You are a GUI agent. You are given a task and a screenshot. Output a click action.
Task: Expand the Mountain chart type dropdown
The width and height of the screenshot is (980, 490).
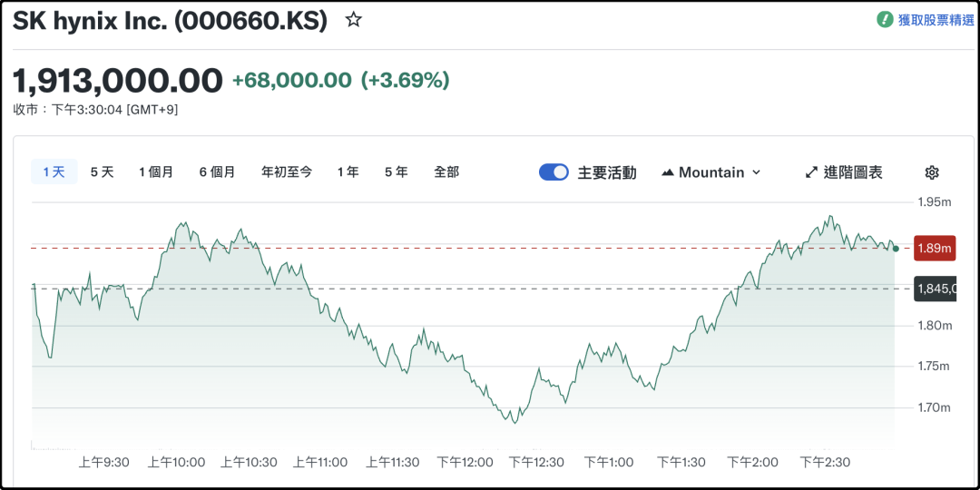711,172
